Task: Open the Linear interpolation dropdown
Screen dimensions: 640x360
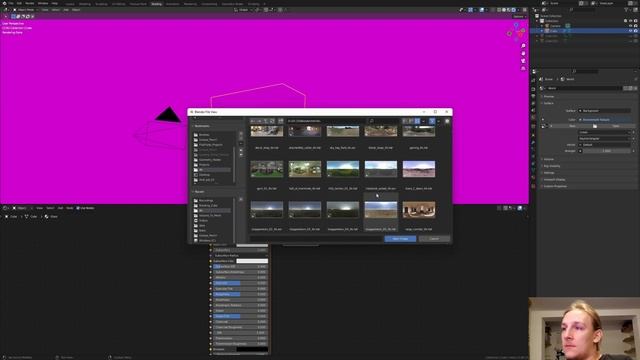Action: [604, 132]
